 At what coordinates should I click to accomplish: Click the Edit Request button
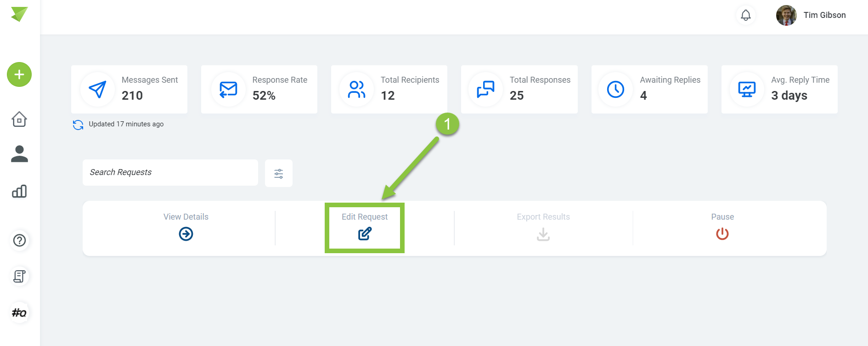click(365, 233)
